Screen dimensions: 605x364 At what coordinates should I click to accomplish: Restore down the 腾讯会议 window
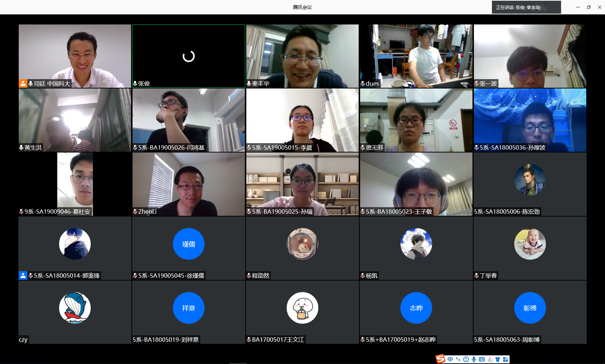click(589, 7)
